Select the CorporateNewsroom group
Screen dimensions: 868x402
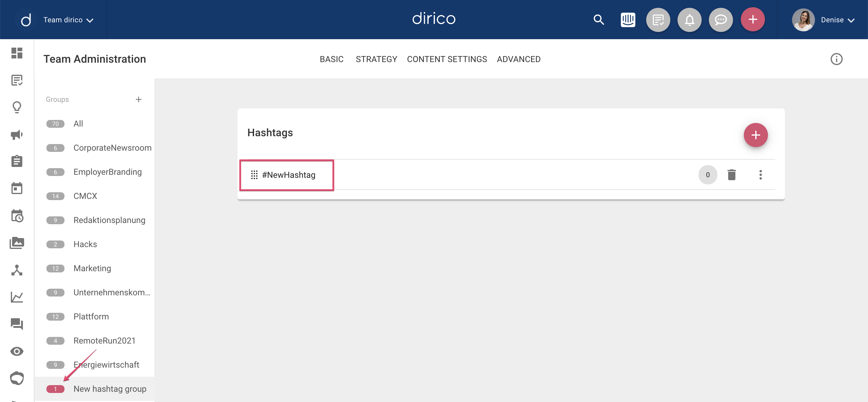click(94, 148)
